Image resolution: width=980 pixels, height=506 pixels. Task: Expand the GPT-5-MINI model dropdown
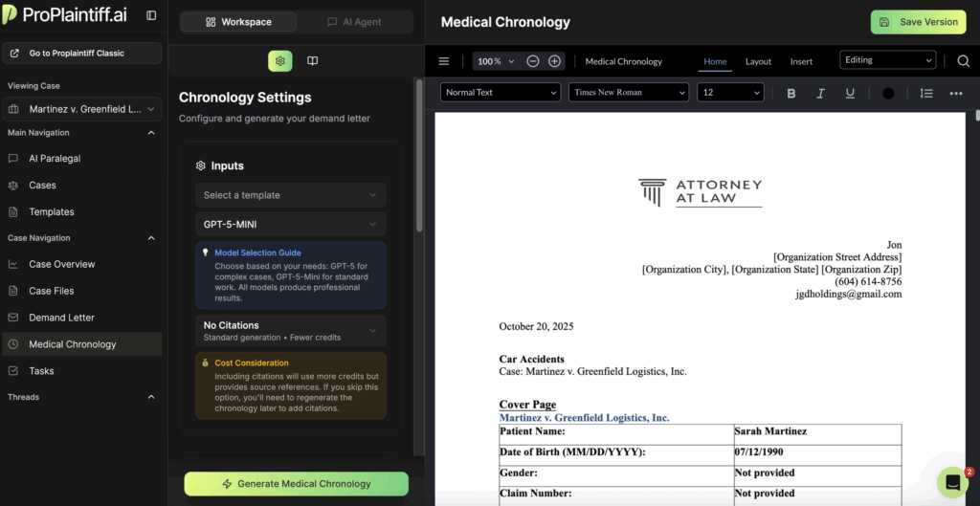click(x=291, y=225)
